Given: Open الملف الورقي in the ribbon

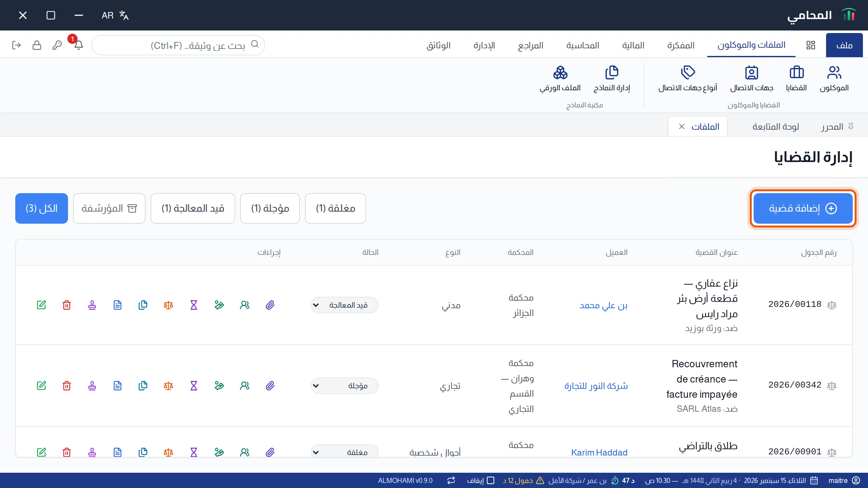Looking at the screenshot, I should coord(560,79).
